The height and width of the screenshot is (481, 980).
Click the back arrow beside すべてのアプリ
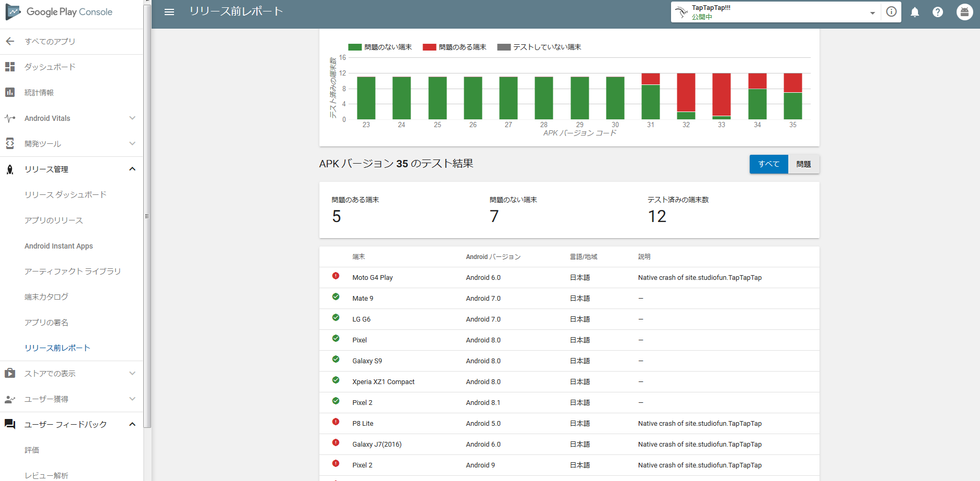(x=10, y=41)
